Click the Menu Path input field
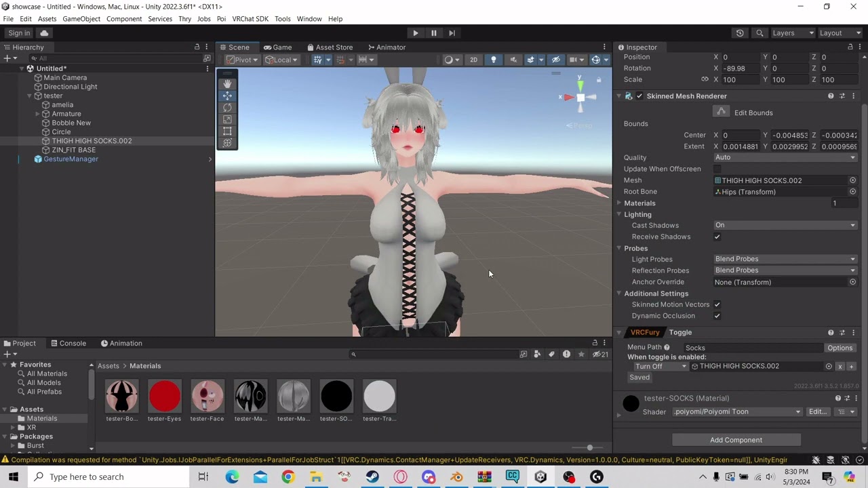Viewport: 868px width, 488px height. 754,348
